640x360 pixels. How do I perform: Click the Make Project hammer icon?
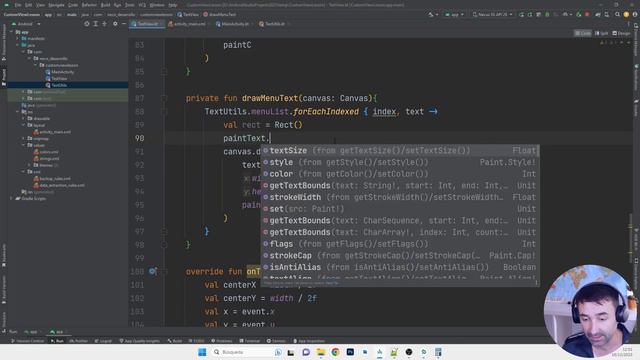pyautogui.click(x=431, y=15)
